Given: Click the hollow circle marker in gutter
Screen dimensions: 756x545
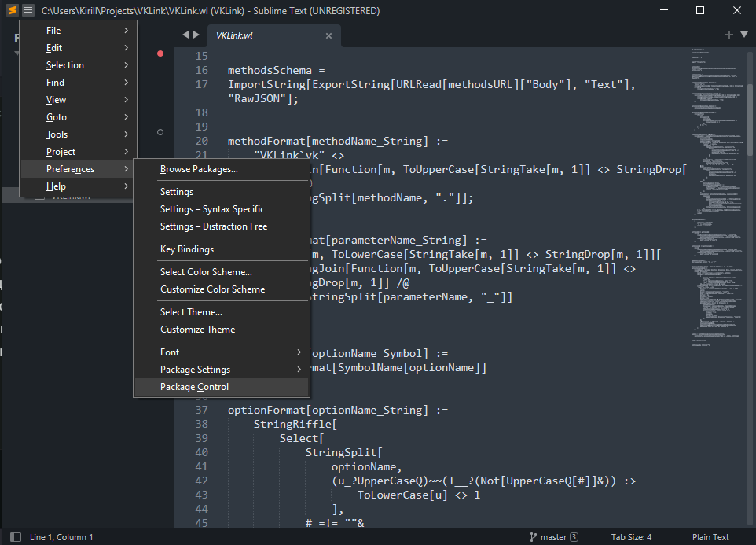Looking at the screenshot, I should pos(160,132).
